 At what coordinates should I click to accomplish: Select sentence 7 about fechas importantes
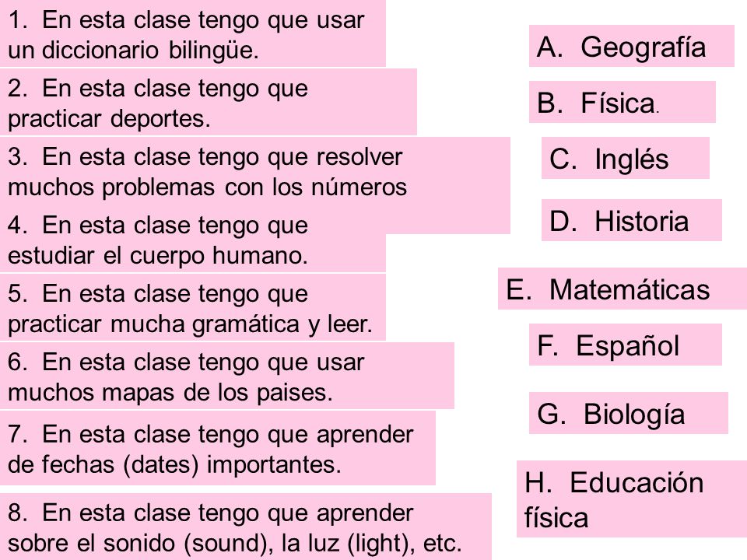tap(218, 448)
